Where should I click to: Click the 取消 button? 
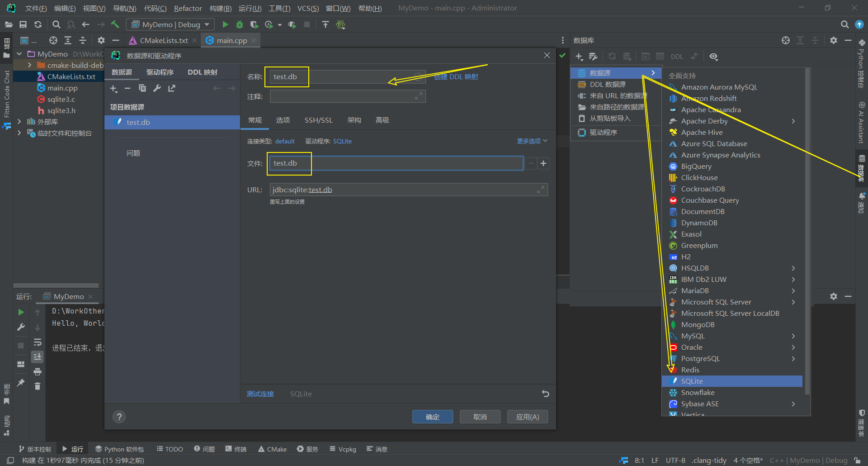click(480, 417)
